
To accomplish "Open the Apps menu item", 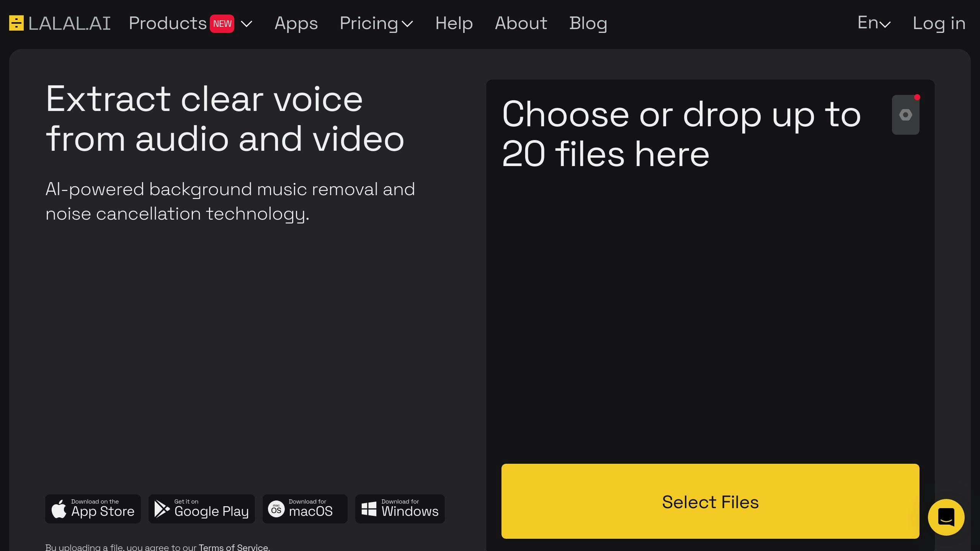I will [296, 23].
